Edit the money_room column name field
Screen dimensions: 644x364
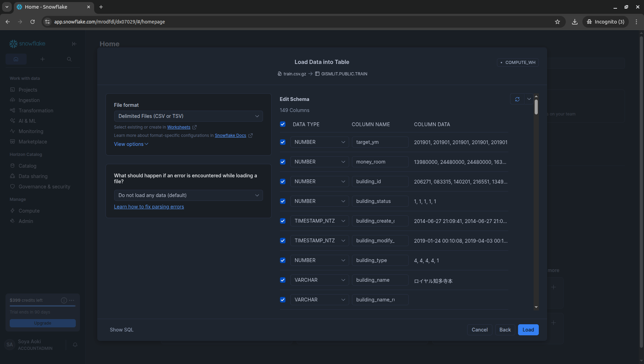pos(380,162)
